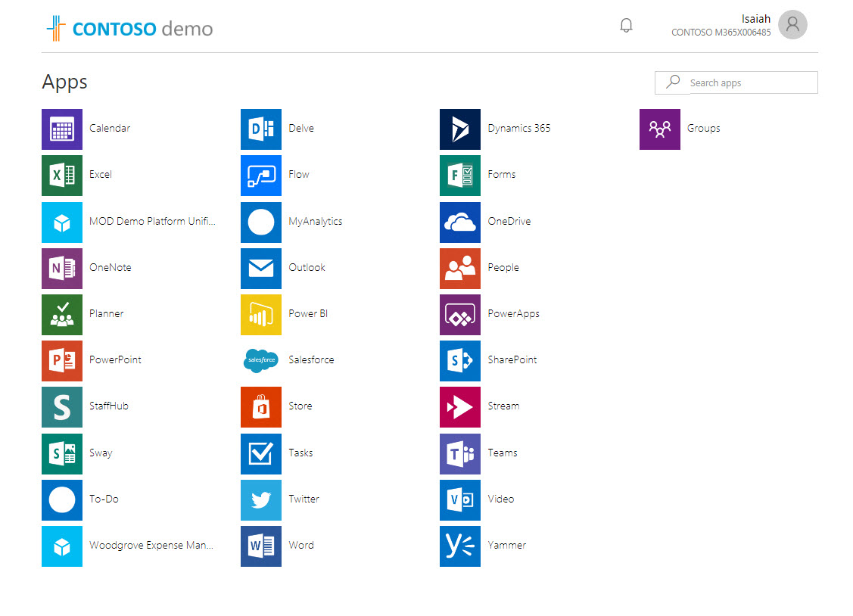
Task: Open the StaffHub app icon
Action: click(x=62, y=407)
